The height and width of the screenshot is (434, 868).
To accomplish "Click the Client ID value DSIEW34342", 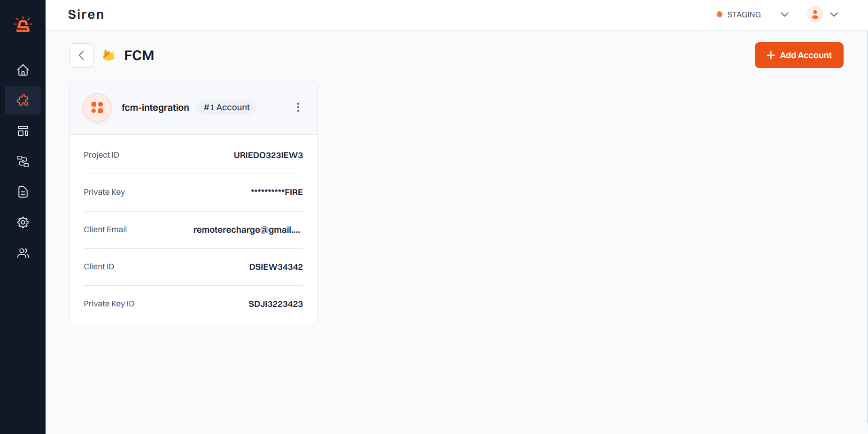I will click(276, 267).
